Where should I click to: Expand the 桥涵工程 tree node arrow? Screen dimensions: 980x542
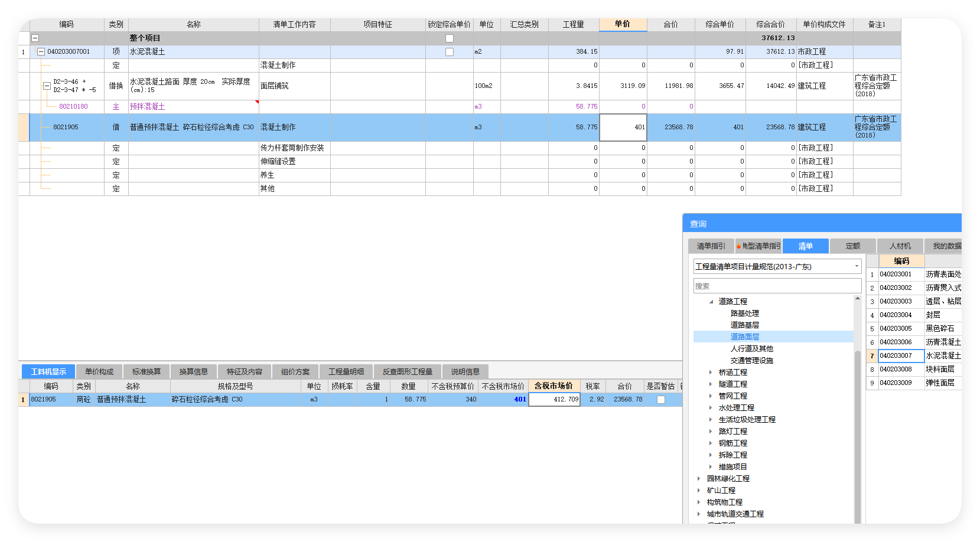click(711, 373)
